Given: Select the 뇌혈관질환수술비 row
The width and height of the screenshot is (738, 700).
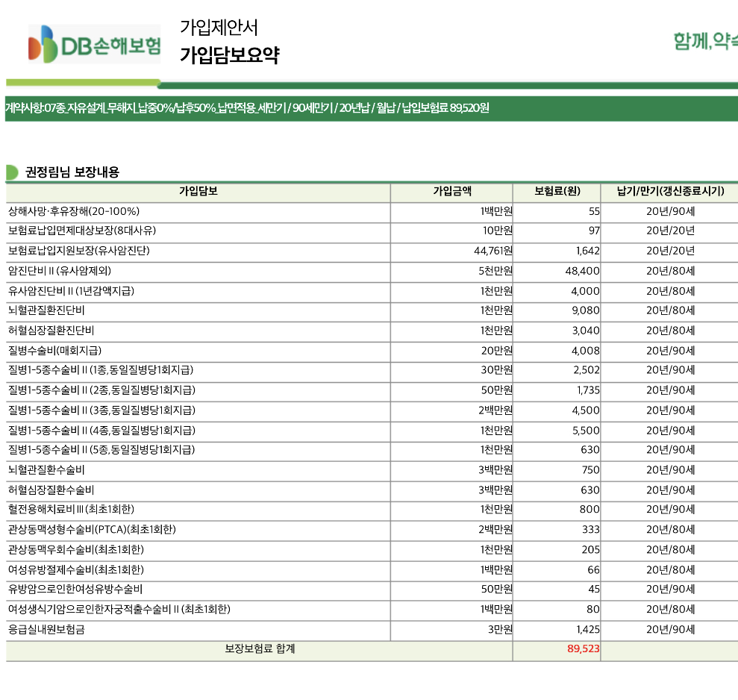Looking at the screenshot, I should pyautogui.click(x=372, y=470).
